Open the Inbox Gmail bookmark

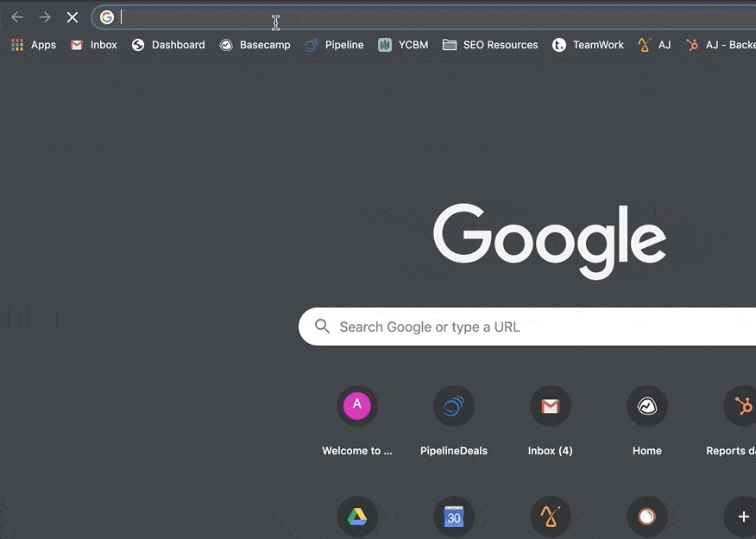94,45
